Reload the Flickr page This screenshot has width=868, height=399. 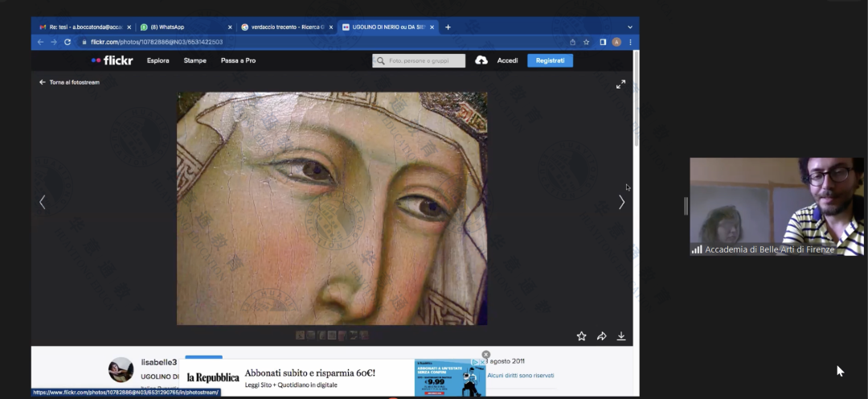68,42
